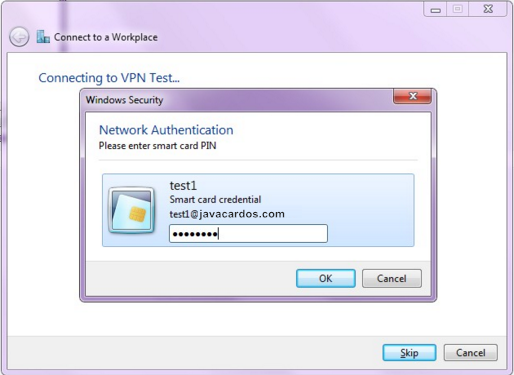514x375 pixels.
Task: Cancel the Windows Security dialog
Action: click(x=392, y=278)
